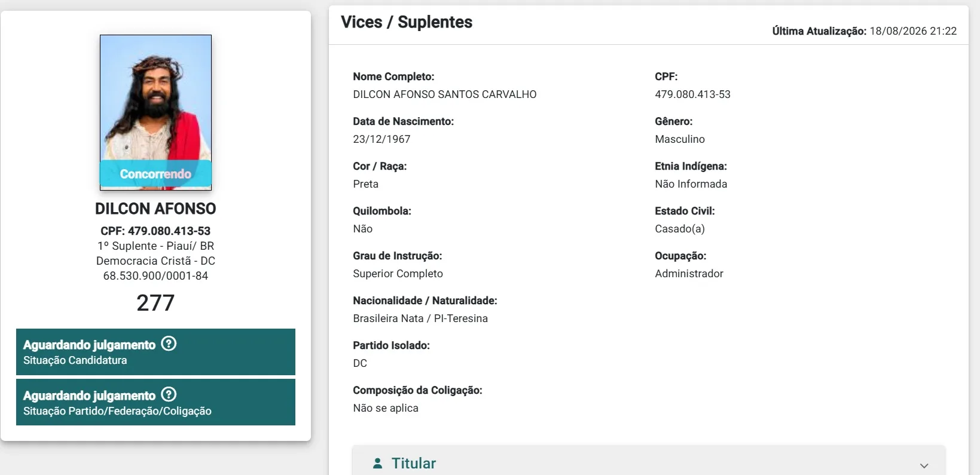Click help icon beside Situação Candidatura status
The image size is (980, 475).
pyautogui.click(x=169, y=344)
